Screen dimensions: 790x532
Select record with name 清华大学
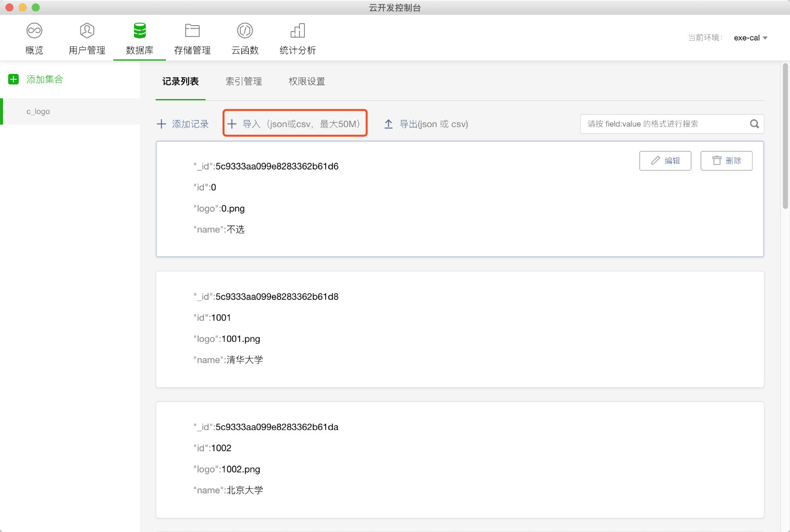pyautogui.click(x=460, y=329)
